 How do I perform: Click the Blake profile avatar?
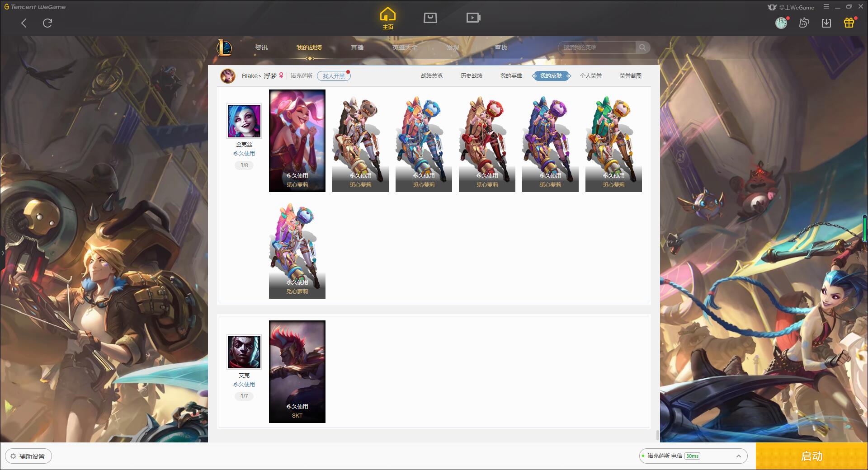(228, 76)
